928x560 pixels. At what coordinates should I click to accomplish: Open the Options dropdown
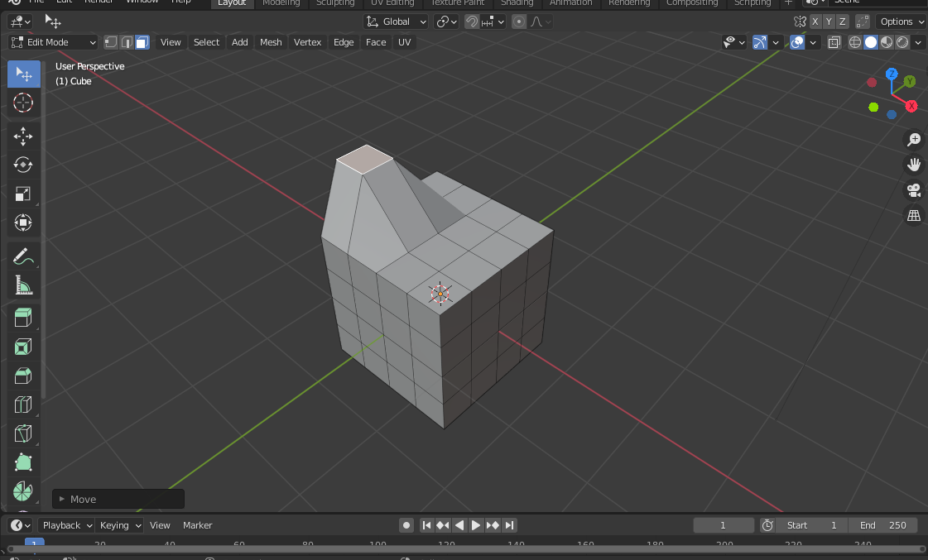pos(901,22)
